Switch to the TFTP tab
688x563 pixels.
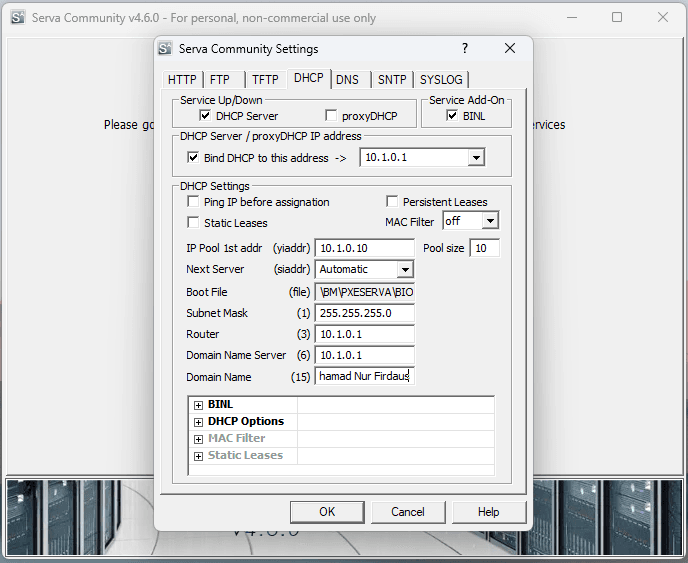265,80
